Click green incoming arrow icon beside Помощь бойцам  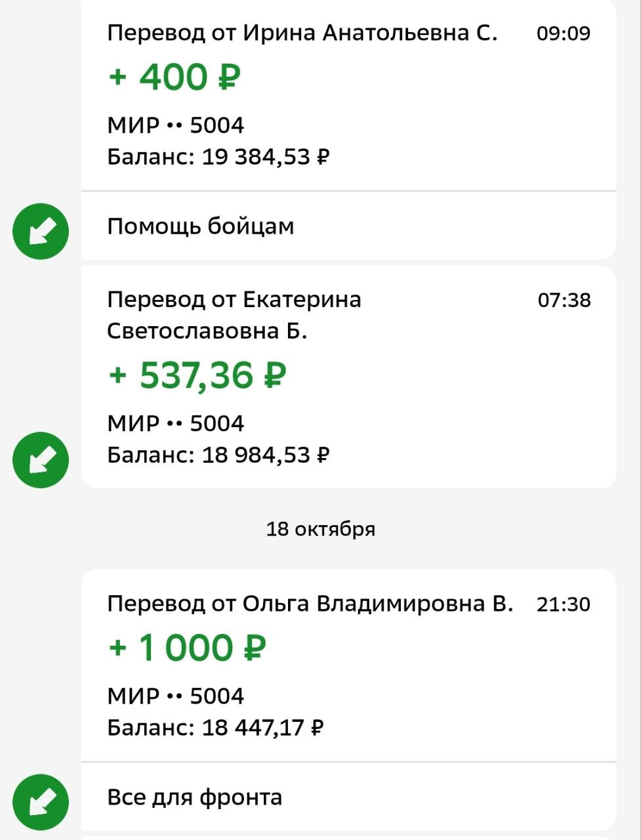41,232
